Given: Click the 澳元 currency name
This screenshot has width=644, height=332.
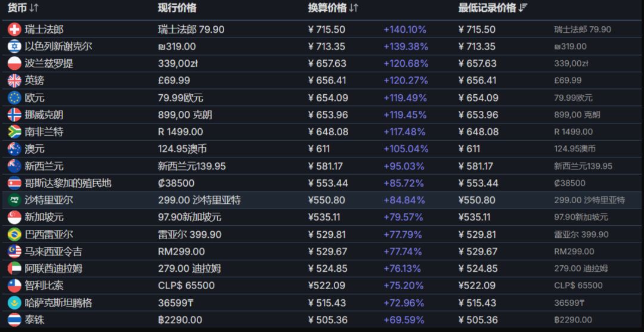Looking at the screenshot, I should point(35,149).
